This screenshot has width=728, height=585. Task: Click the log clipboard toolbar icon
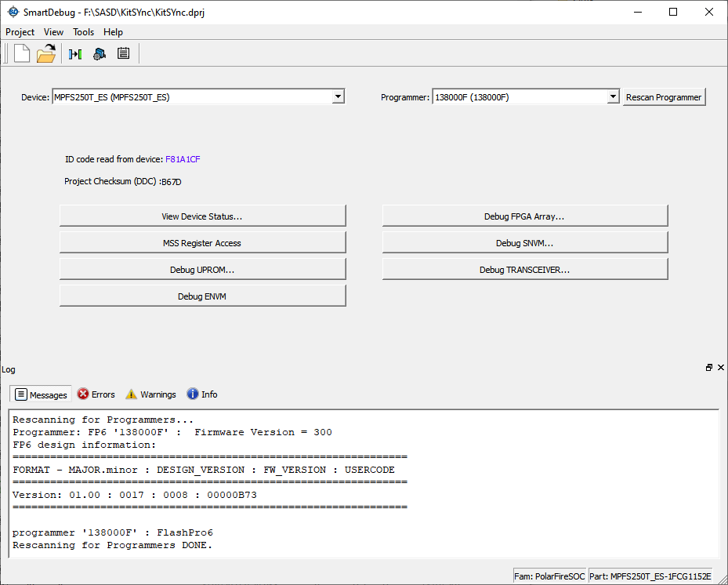[123, 53]
